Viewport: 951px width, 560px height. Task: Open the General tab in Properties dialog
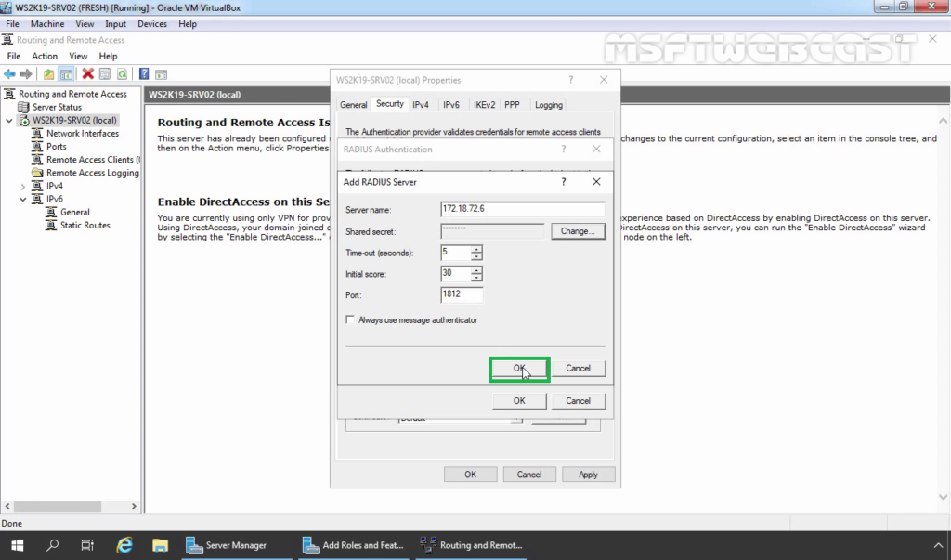(353, 105)
